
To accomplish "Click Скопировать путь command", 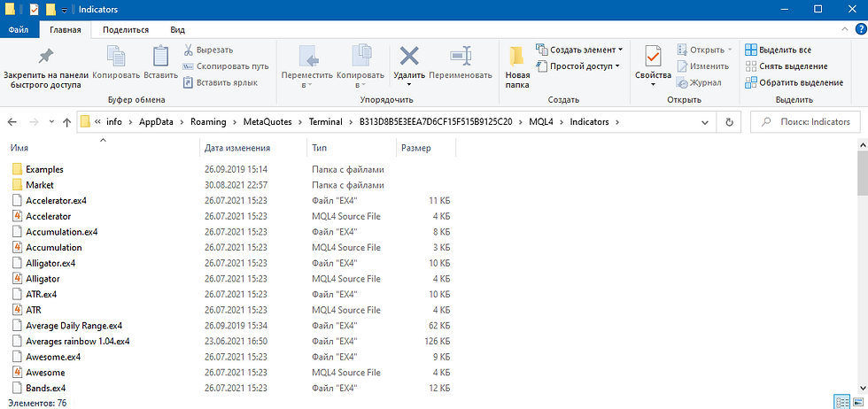I will point(226,66).
